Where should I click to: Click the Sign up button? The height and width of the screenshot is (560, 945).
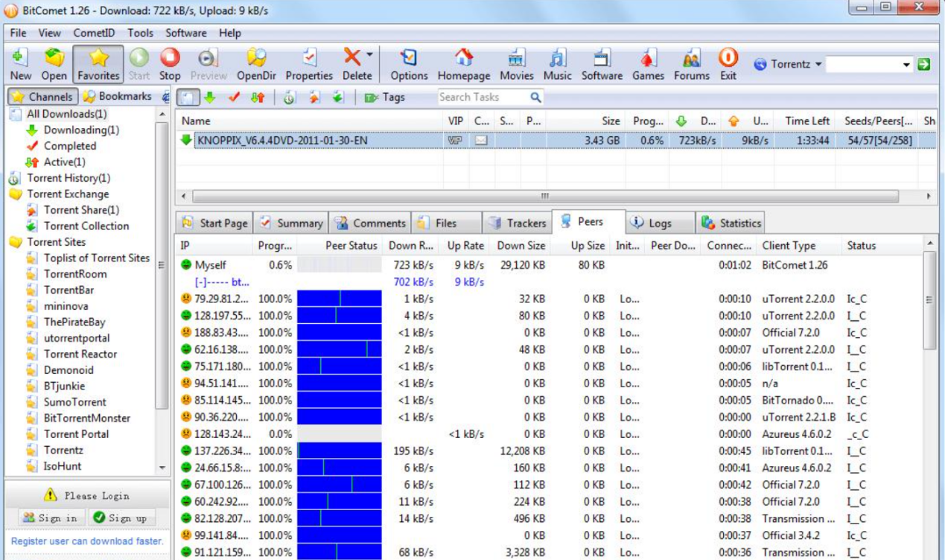point(120,518)
